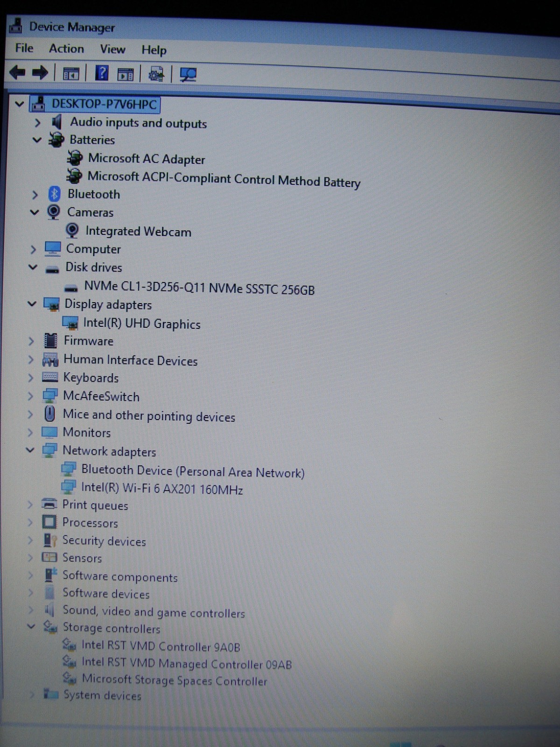Click the Firmware chip icon
Image resolution: width=560 pixels, height=747 pixels.
(50, 341)
